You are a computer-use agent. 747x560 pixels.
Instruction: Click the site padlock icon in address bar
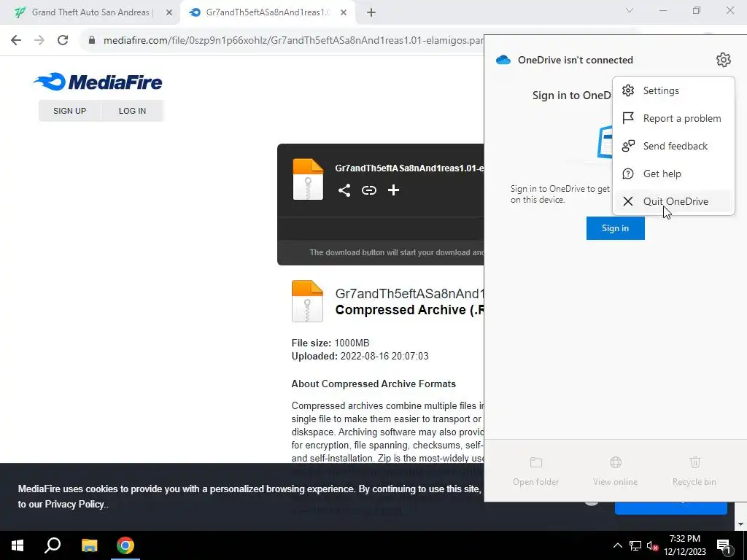pos(92,40)
